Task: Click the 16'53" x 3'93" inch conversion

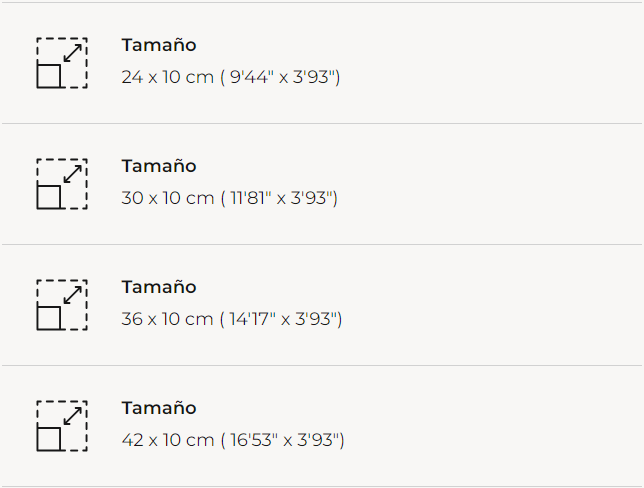Action: coord(286,440)
